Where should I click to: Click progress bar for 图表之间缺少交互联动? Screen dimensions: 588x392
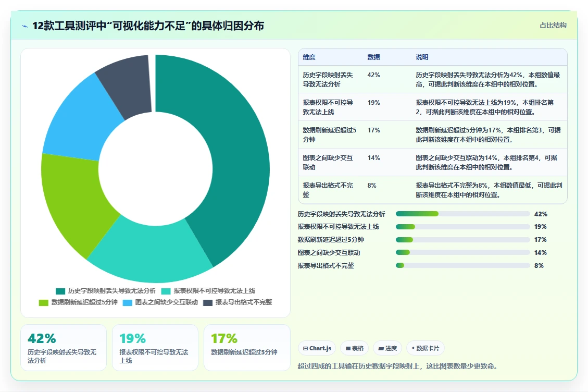point(463,253)
